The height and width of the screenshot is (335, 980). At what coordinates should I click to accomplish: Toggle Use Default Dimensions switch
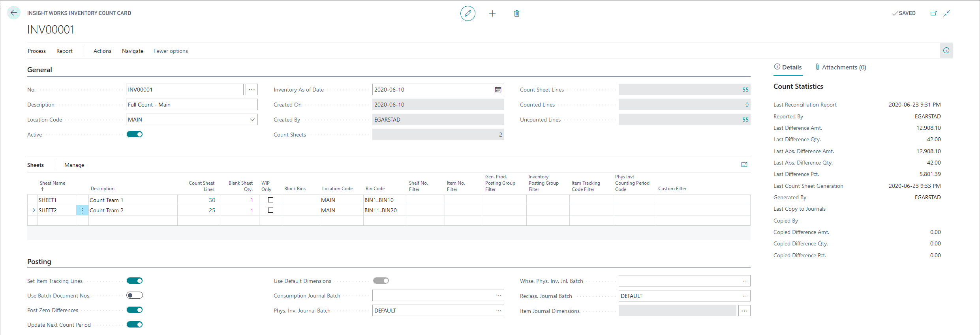(x=381, y=281)
